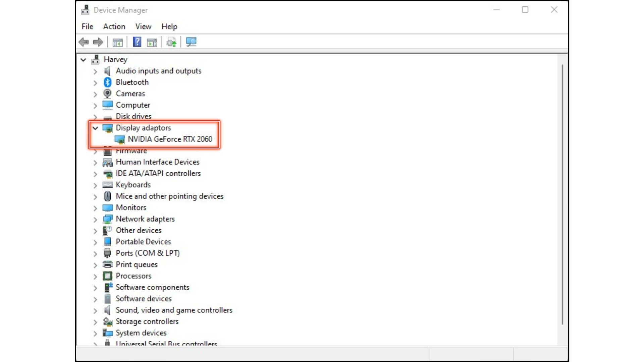Viewport: 644px width, 362px height.
Task: Minimize the Device Manager window
Action: tap(496, 10)
